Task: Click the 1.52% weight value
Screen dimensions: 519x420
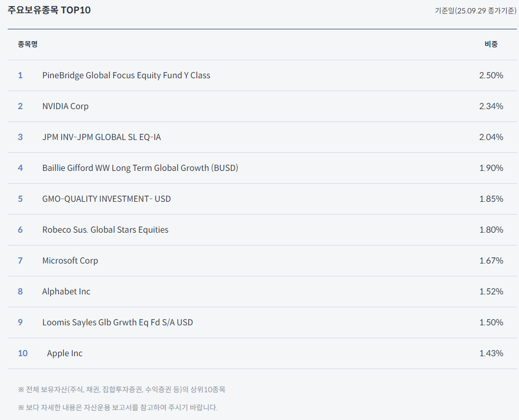Action: [491, 291]
